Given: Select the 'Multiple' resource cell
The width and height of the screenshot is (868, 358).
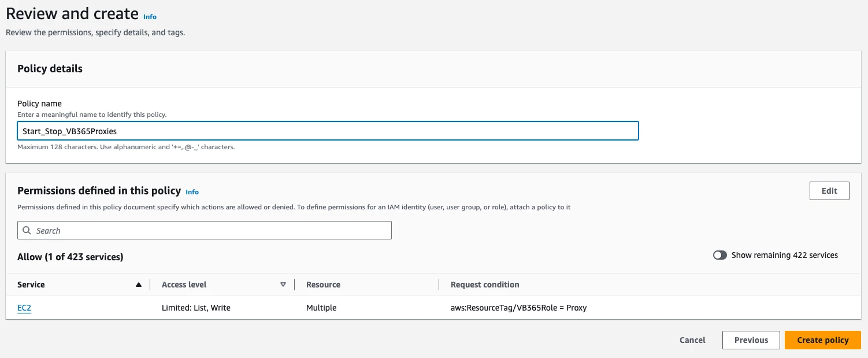Looking at the screenshot, I should (321, 308).
